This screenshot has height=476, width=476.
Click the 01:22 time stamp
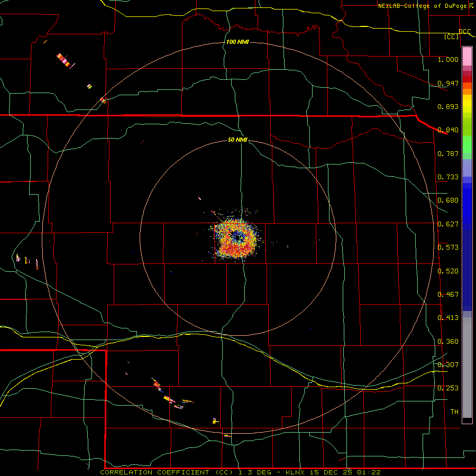point(368,472)
